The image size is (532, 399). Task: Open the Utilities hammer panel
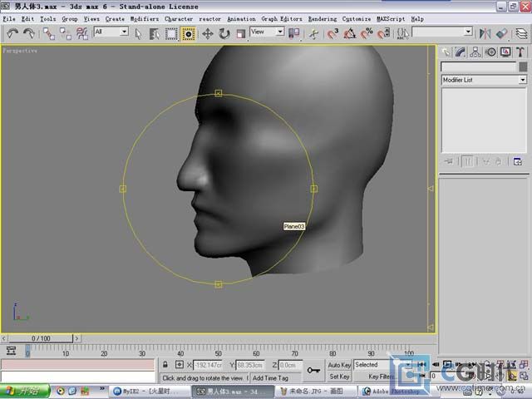point(520,52)
